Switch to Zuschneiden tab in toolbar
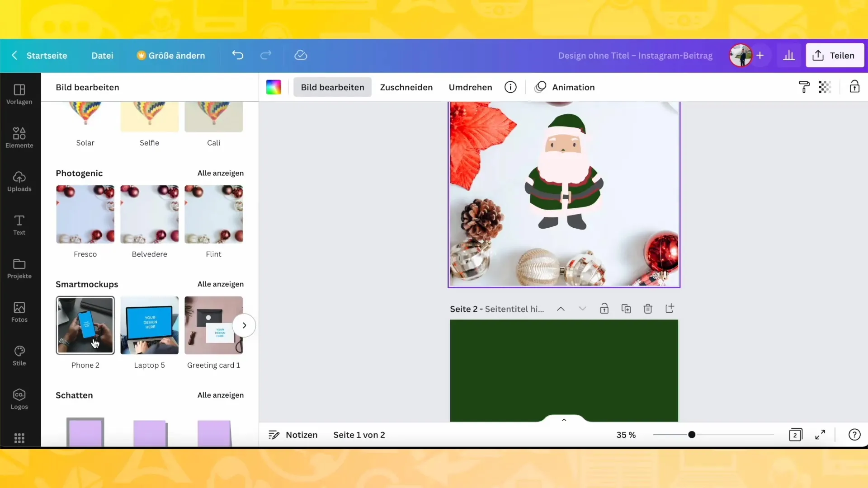The image size is (868, 488). 406,87
